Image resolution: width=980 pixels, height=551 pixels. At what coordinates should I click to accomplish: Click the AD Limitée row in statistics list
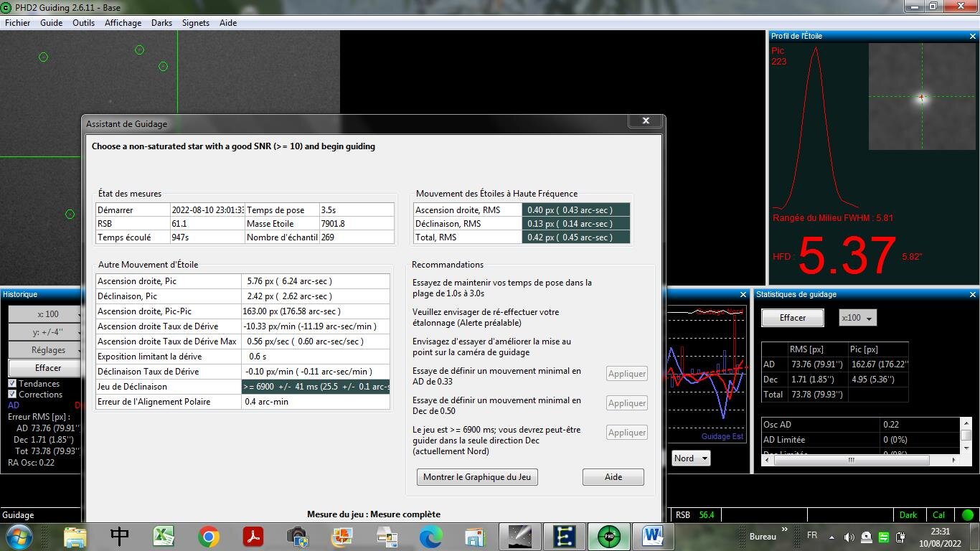pos(860,440)
